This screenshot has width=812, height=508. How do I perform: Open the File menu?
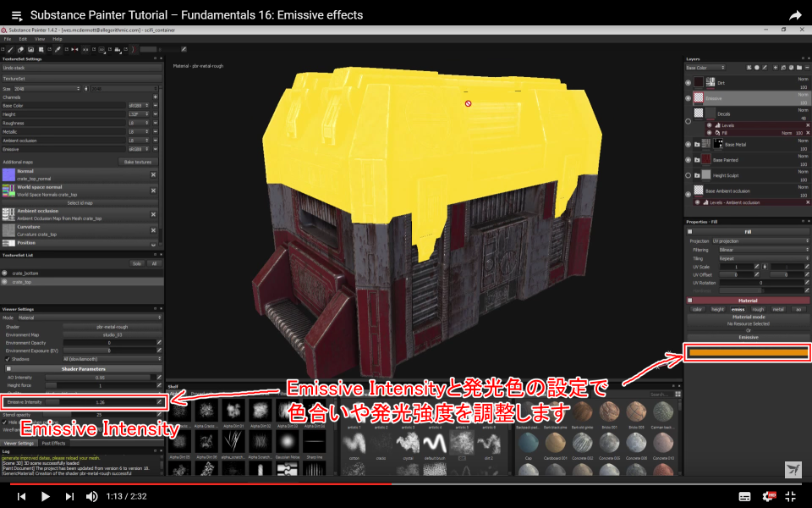pyautogui.click(x=8, y=39)
